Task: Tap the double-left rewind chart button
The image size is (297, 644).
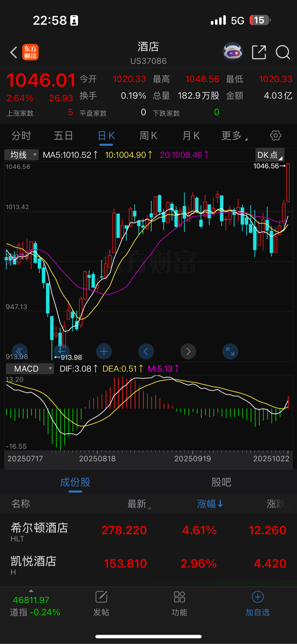Action: pyautogui.click(x=19, y=351)
